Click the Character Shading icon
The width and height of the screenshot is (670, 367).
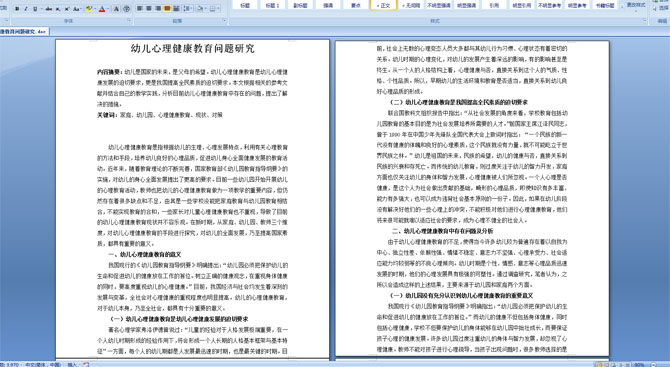tap(116, 9)
